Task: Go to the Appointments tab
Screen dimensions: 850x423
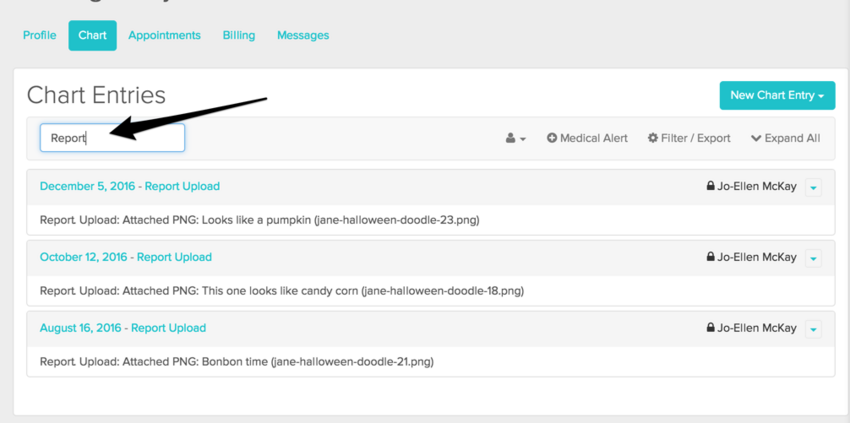Action: [x=164, y=35]
